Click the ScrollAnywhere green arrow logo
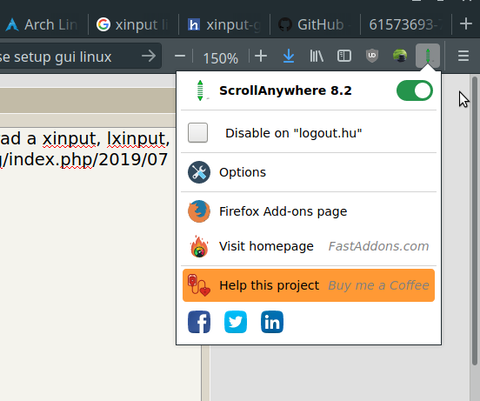The image size is (480, 401). point(200,90)
